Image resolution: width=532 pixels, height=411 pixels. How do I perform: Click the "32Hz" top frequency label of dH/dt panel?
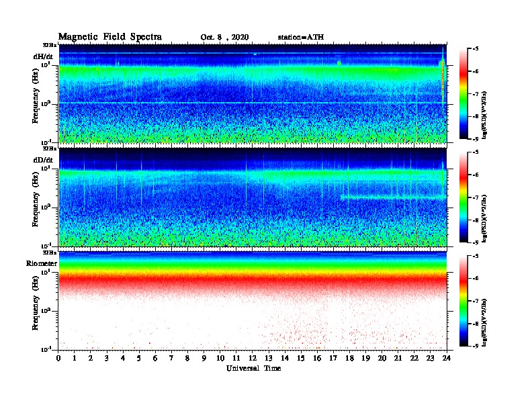pyautogui.click(x=50, y=45)
